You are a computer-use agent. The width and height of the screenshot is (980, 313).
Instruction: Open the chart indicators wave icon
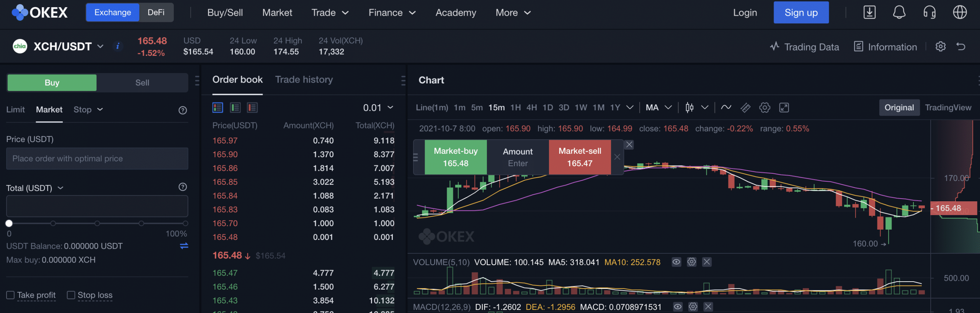tap(726, 108)
